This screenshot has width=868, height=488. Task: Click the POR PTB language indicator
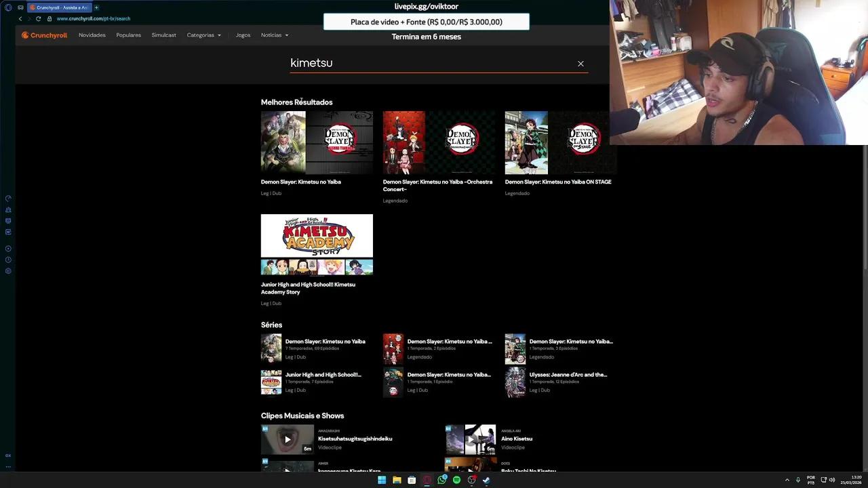tap(811, 480)
